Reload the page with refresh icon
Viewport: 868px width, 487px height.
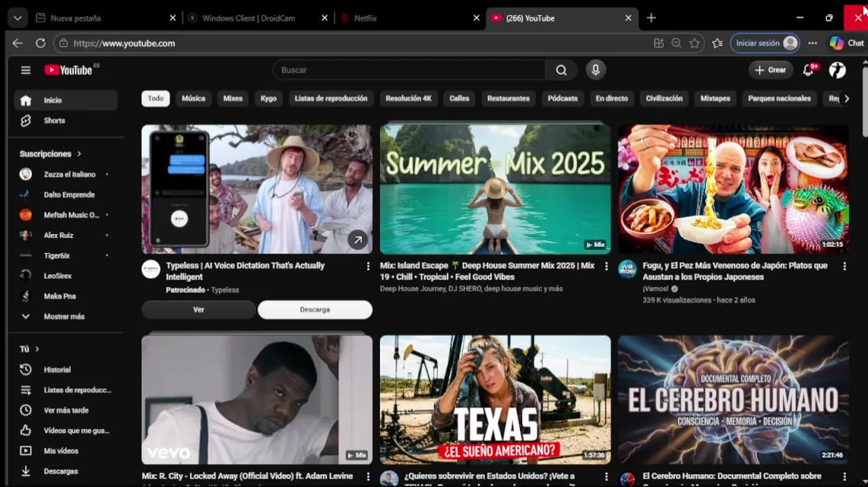(41, 43)
